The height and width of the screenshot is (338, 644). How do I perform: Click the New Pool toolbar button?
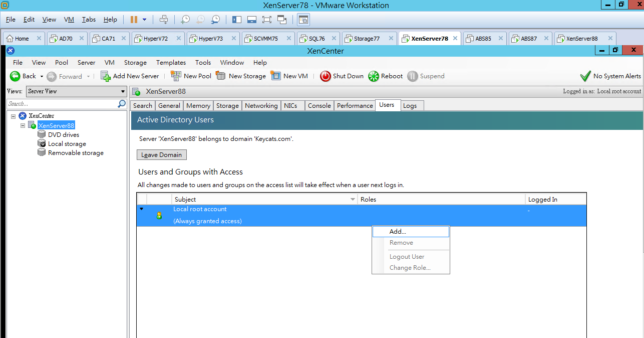click(191, 76)
